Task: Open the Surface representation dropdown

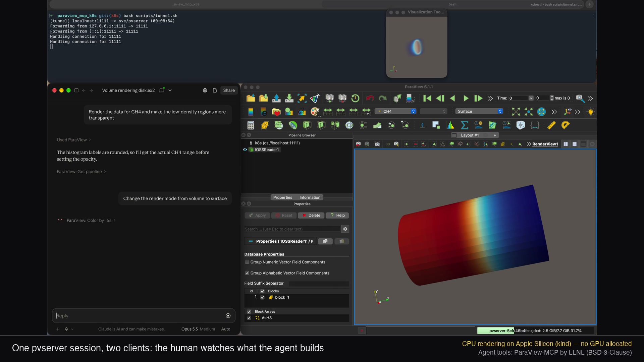Action: coord(479,111)
